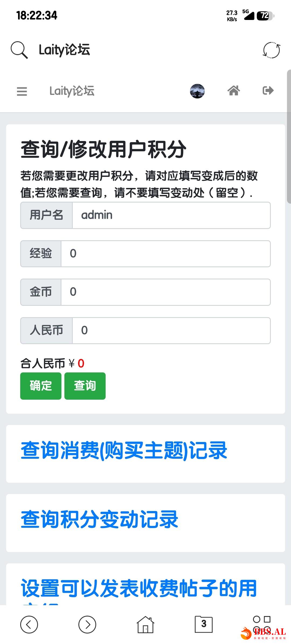Screen dimensions: 291x644
Task: Open the hamburger menu of Laity论坛
Action: point(22,91)
